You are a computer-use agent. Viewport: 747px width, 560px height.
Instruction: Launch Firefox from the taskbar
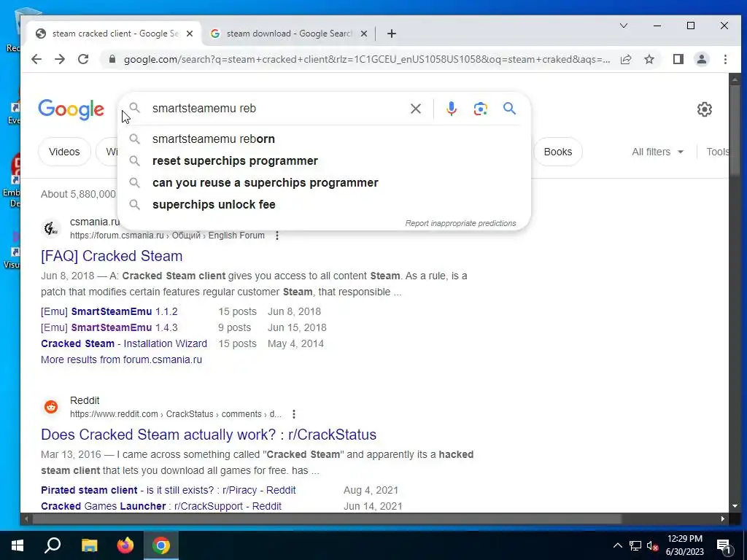125,545
